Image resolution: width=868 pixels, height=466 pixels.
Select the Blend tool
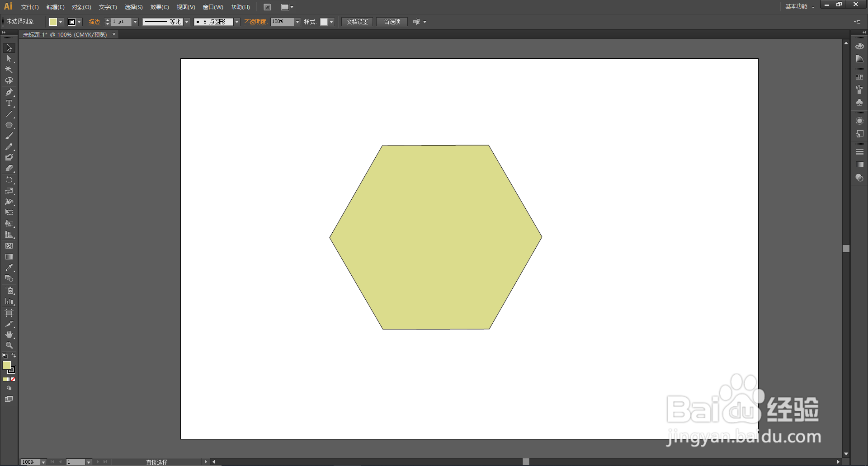[x=9, y=278]
